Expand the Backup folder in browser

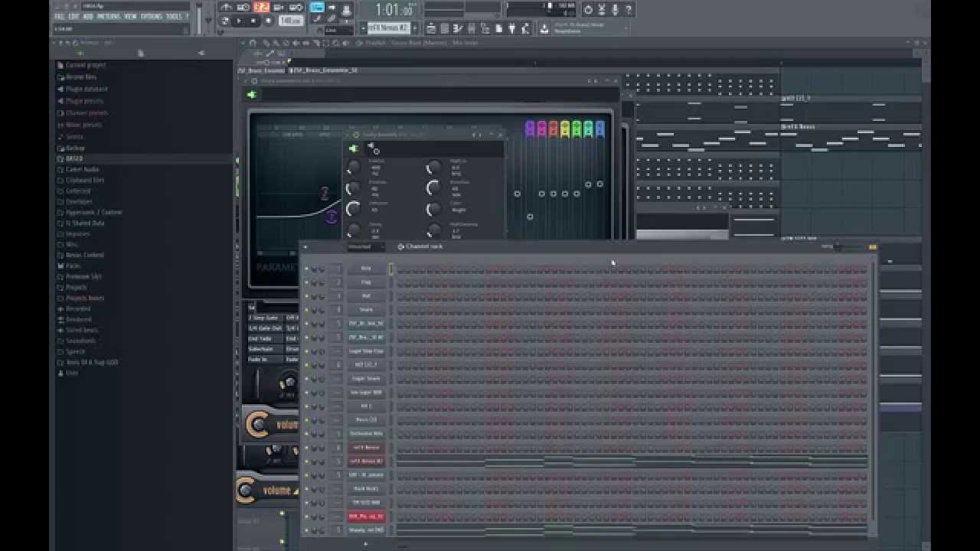[x=75, y=148]
